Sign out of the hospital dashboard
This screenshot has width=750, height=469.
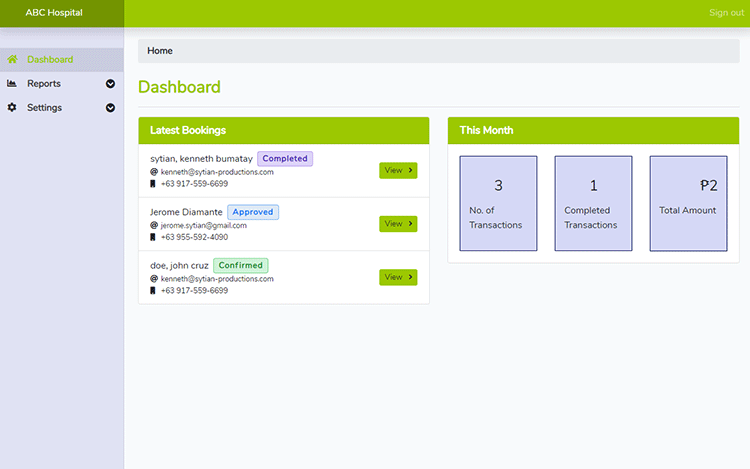[x=725, y=13]
